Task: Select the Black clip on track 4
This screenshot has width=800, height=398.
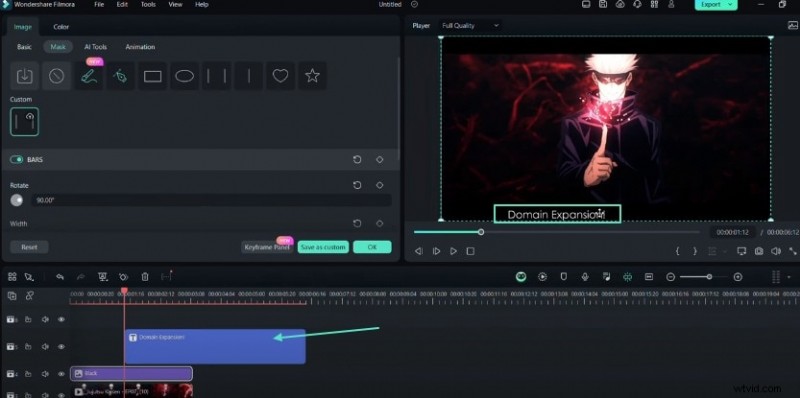Action: pos(131,374)
